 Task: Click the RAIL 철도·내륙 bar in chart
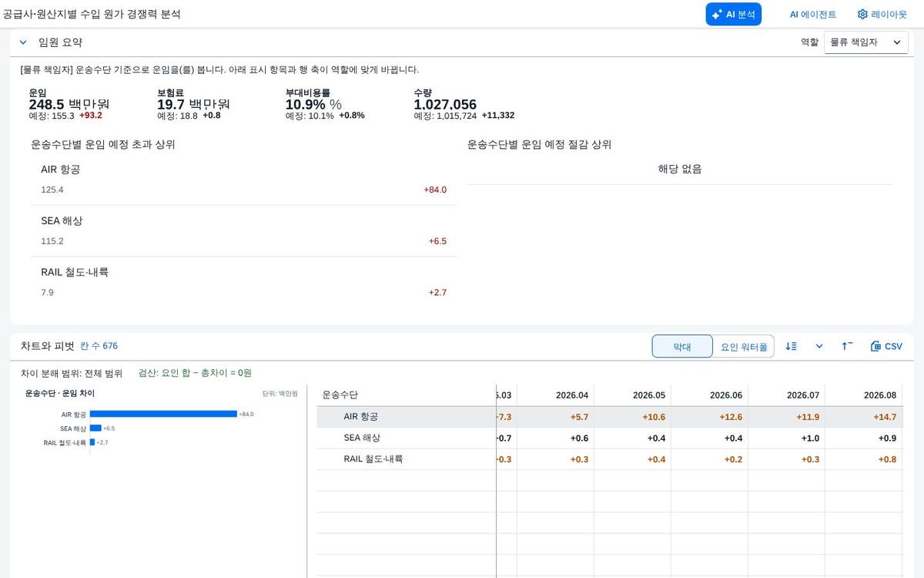pos(92,442)
